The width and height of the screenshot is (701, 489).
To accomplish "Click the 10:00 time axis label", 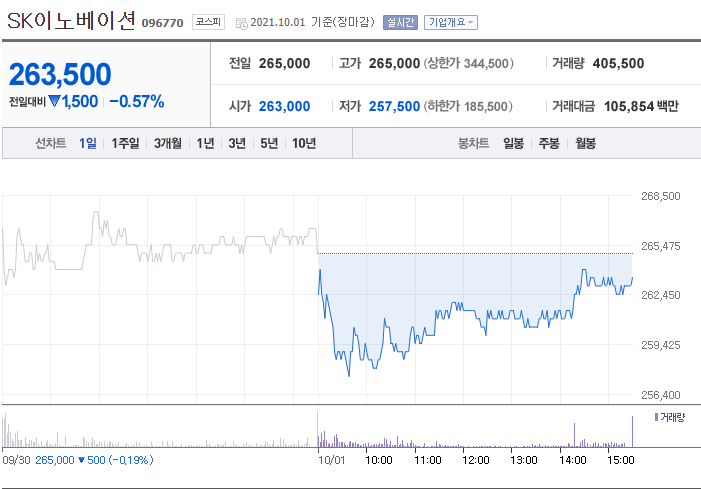I will click(379, 460).
